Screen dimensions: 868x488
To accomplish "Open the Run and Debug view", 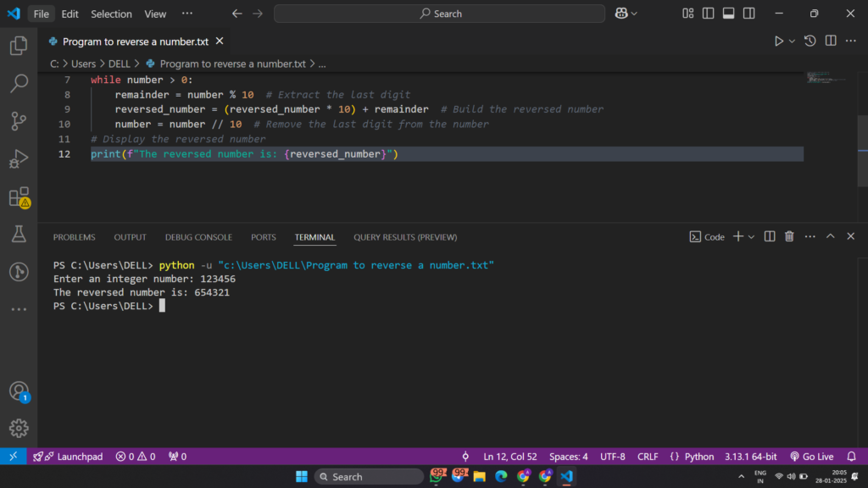I will 19,158.
